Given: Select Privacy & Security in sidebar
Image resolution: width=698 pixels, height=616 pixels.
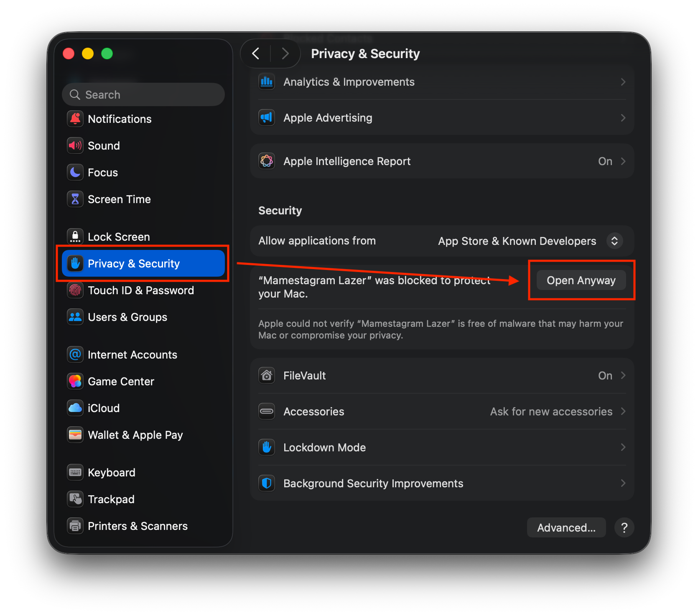Looking at the screenshot, I should point(143,264).
